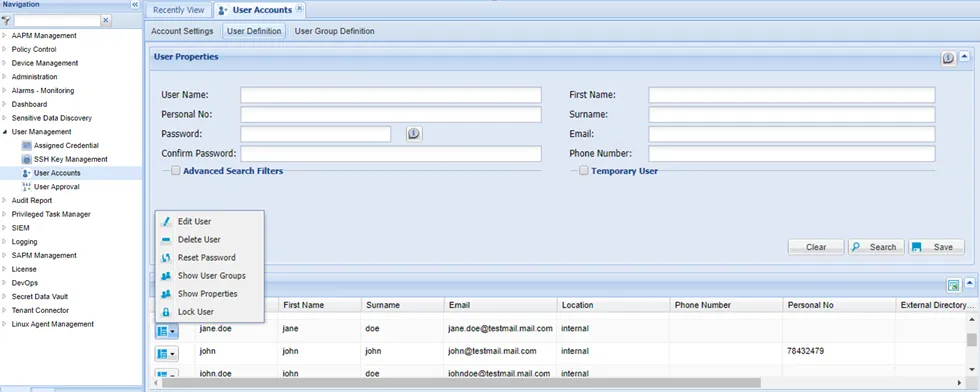The width and height of the screenshot is (980, 392).
Task: Expand Device Management node
Action: [5, 63]
